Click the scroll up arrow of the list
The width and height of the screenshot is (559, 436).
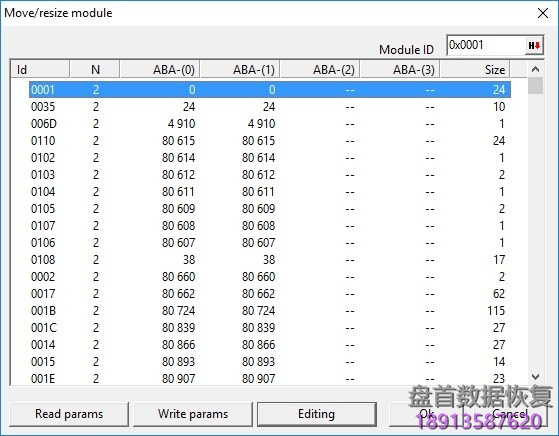[x=535, y=69]
